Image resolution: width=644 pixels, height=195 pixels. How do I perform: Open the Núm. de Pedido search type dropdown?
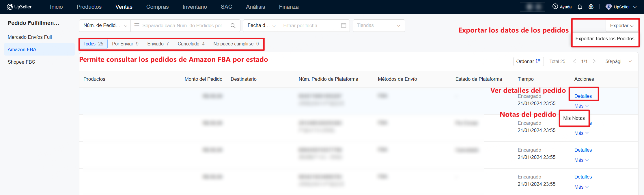(105, 25)
